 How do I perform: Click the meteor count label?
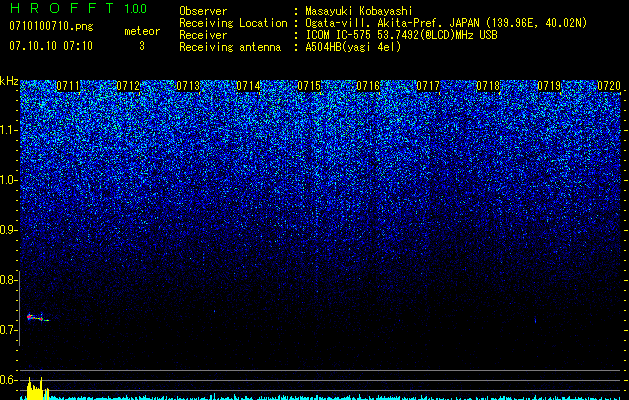142,31
